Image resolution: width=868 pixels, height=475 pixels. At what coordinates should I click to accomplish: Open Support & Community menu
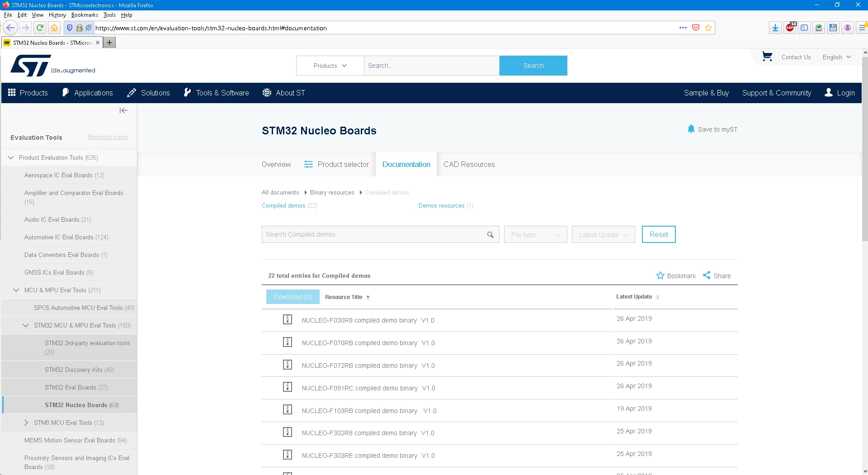[777, 93]
